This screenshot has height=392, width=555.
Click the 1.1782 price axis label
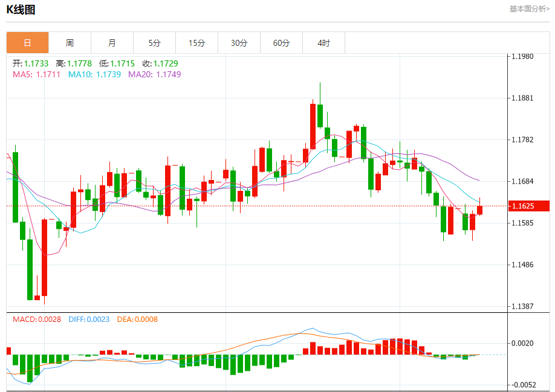[x=522, y=140]
